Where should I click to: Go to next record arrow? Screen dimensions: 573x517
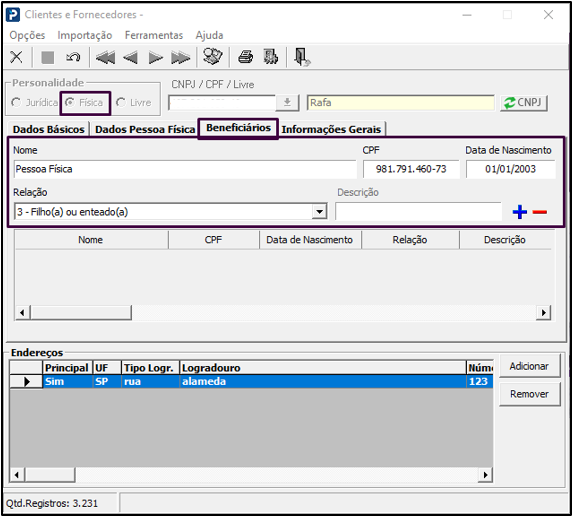pyautogui.click(x=156, y=58)
